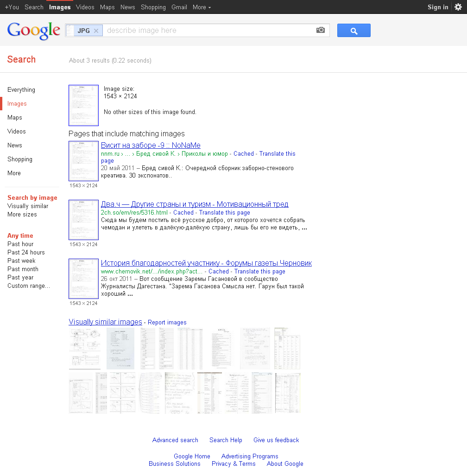Open Gmail in top navigation bar
467x476 pixels.
(x=179, y=7)
